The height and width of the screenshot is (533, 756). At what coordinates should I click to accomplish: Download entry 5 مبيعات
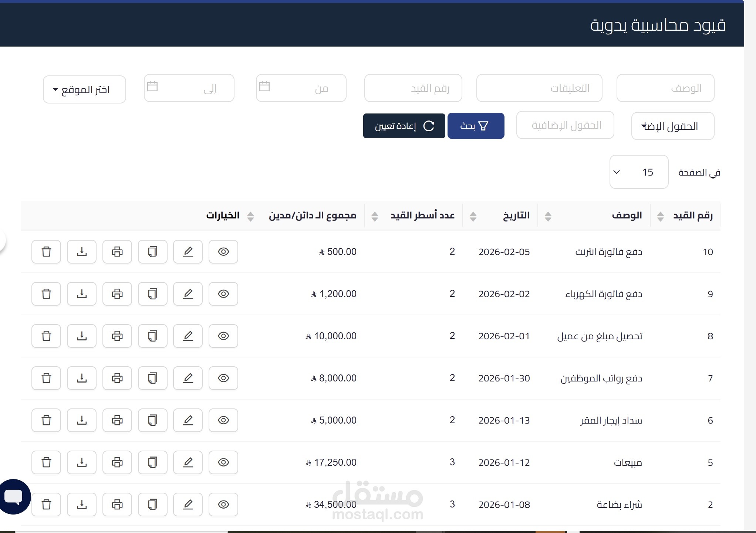(x=82, y=462)
